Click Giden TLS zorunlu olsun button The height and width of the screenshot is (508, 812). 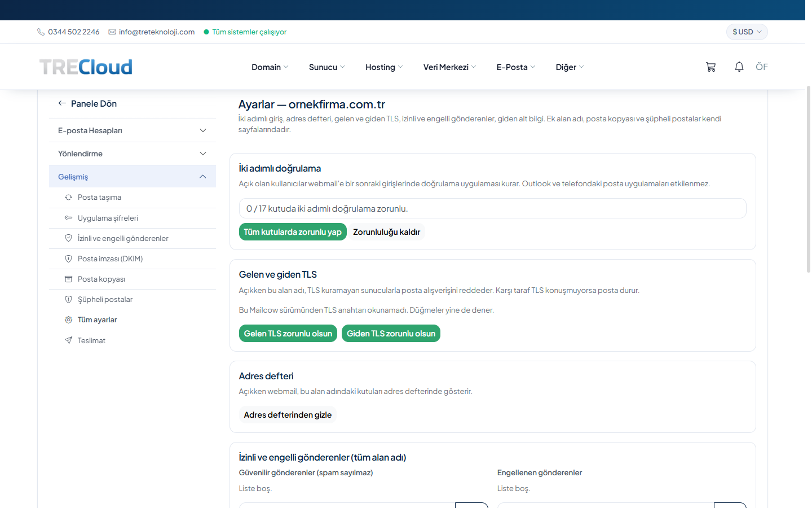(x=391, y=334)
